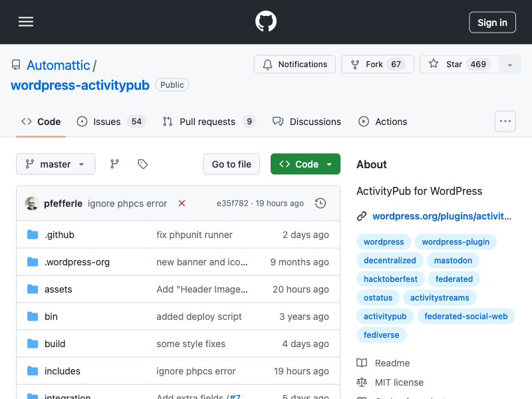Viewport: 532px width, 399px height.
Task: Expand the star lists dropdown arrow
Action: (x=509, y=64)
